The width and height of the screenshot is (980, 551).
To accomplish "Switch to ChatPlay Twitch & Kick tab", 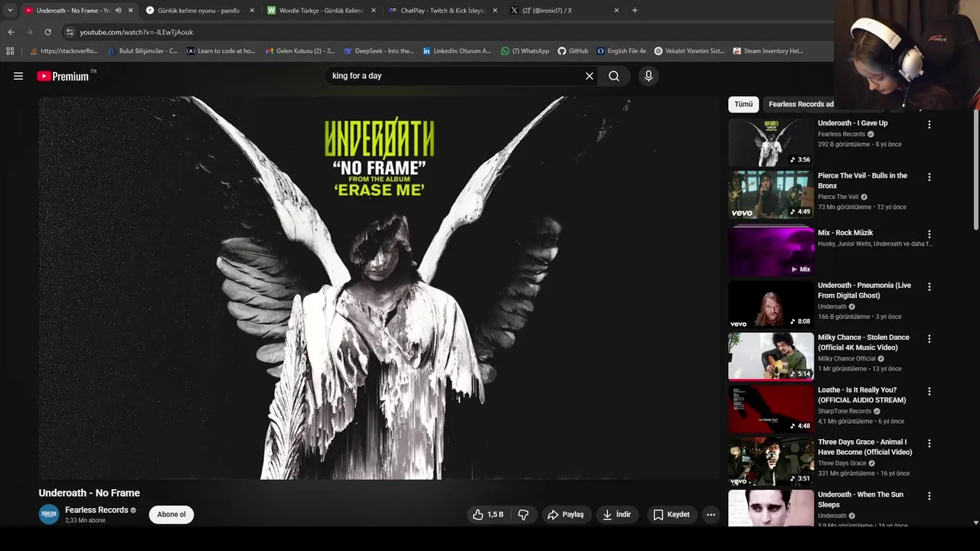I will [x=443, y=11].
